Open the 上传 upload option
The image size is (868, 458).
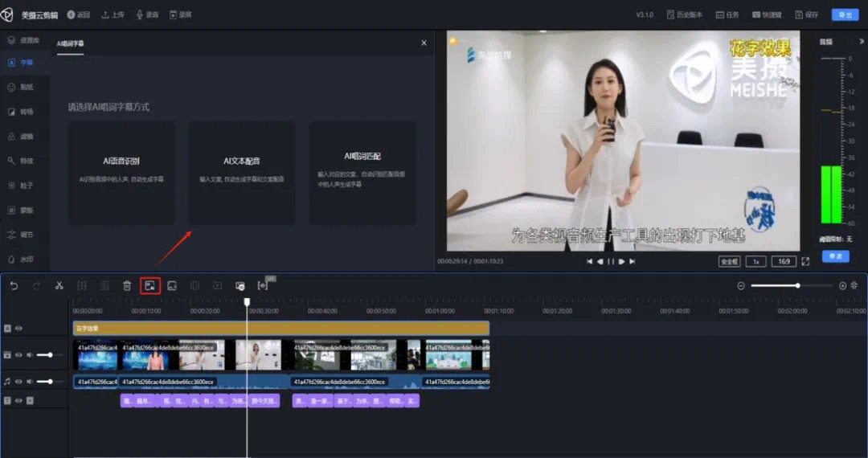113,15
